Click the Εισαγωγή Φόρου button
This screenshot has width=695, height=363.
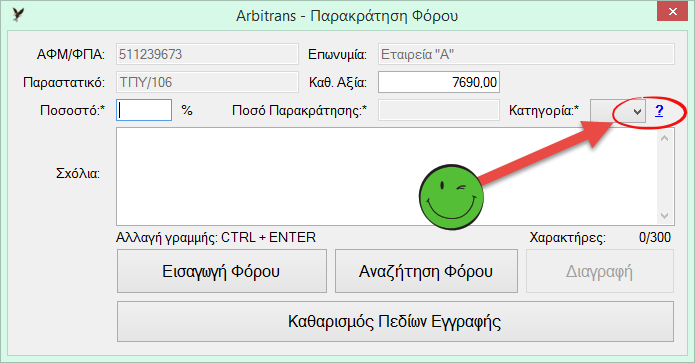[222, 271]
